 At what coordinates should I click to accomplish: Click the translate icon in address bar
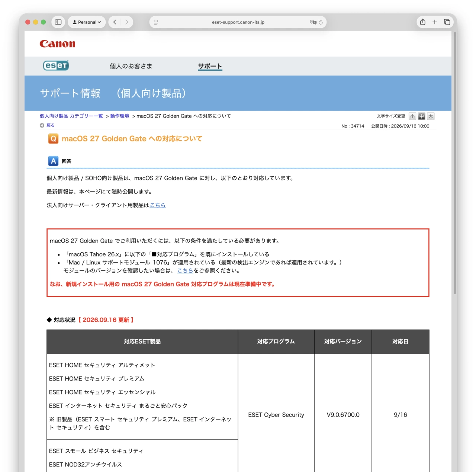coord(313,22)
